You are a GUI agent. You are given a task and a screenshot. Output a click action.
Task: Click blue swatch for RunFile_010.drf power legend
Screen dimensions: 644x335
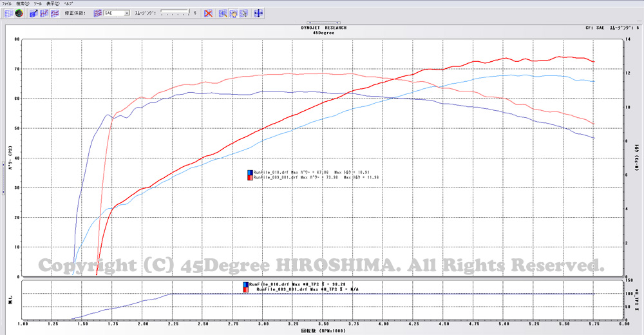(x=250, y=173)
